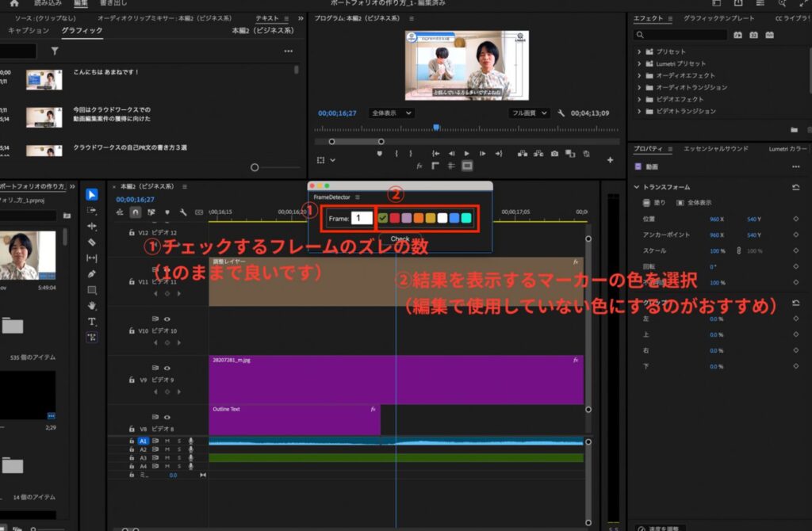Image resolution: width=812 pixels, height=531 pixels.
Task: Open the 書き出し workspace tab
Action: 113,3
